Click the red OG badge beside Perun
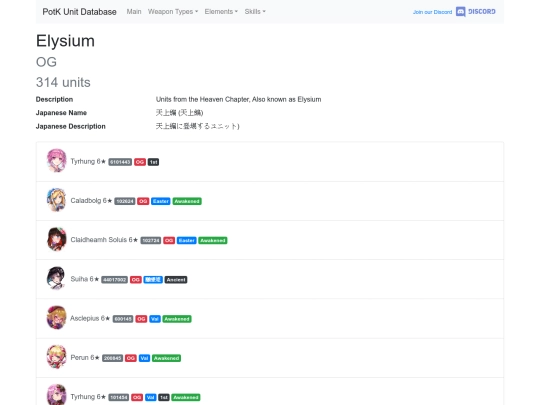Viewport: 540px width, 405px height. [x=131, y=358]
